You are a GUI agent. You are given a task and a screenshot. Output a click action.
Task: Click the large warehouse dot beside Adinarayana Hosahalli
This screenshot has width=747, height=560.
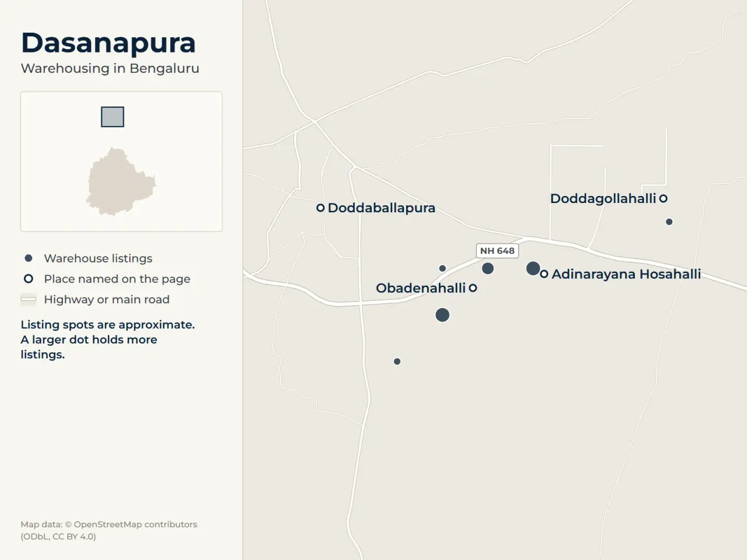point(533,268)
